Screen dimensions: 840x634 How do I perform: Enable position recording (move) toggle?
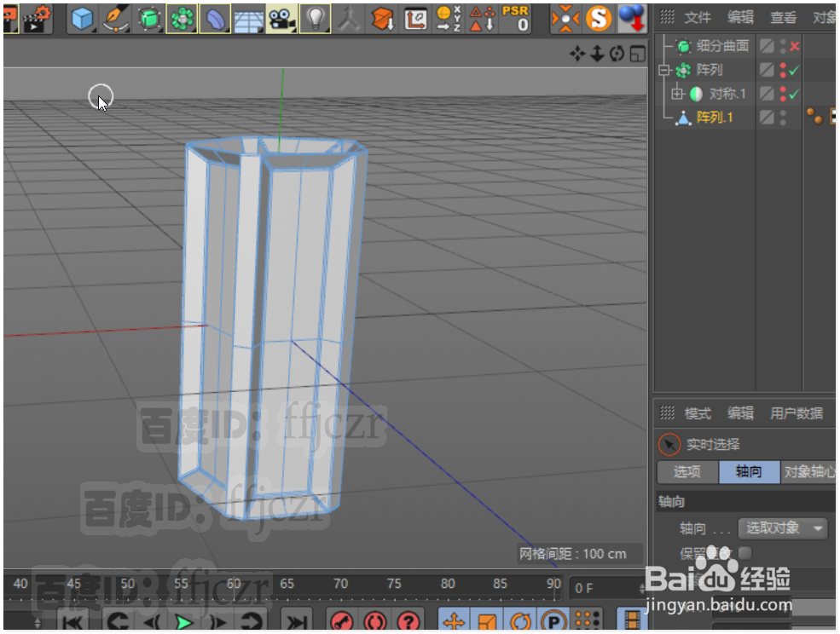(454, 621)
